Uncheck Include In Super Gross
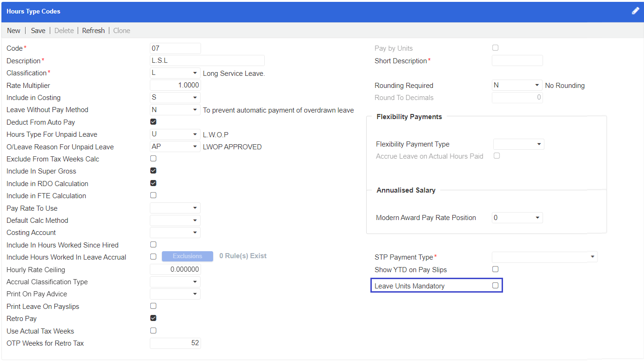This screenshot has height=361, width=644. point(153,170)
